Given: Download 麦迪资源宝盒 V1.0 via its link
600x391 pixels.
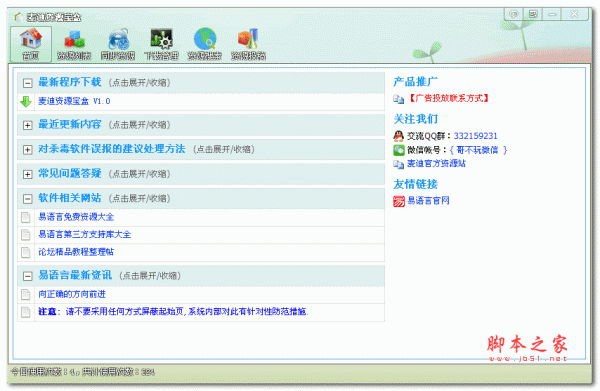Looking at the screenshot, I should pyautogui.click(x=74, y=101).
